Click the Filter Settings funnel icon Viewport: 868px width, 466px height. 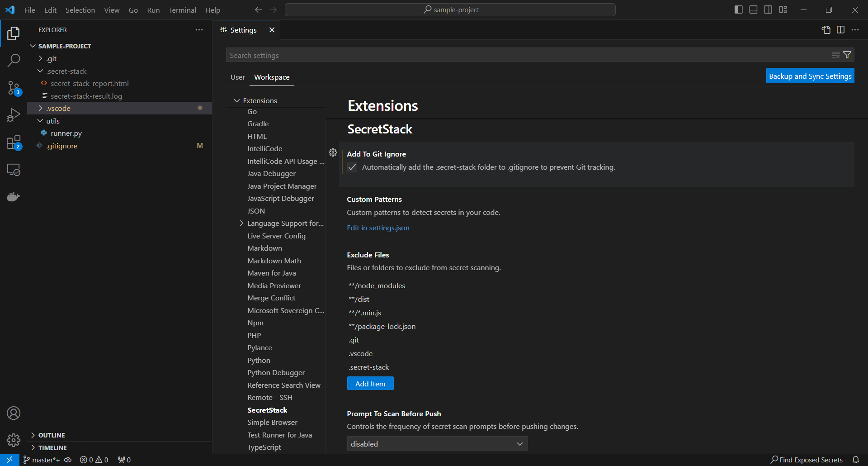tap(847, 55)
